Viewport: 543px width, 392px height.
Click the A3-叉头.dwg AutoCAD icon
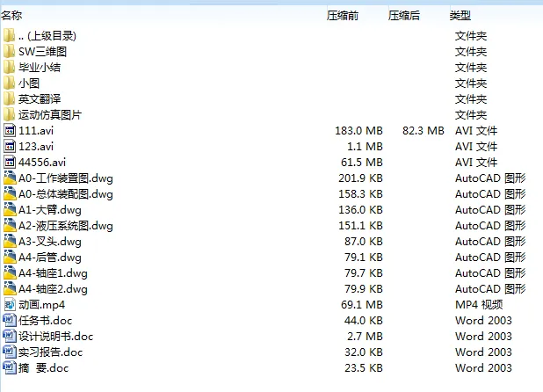[10, 242]
